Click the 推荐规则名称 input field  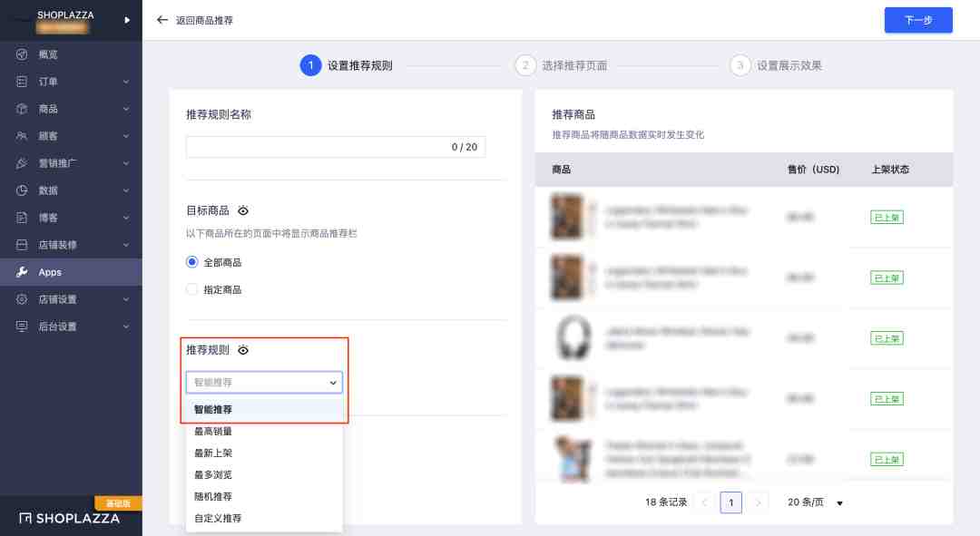pyautogui.click(x=336, y=147)
